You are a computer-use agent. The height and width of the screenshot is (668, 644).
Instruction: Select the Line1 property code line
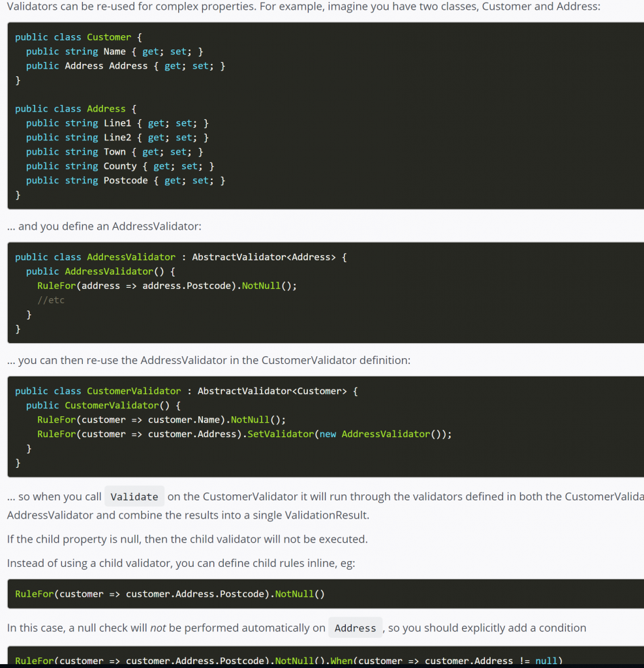(117, 123)
